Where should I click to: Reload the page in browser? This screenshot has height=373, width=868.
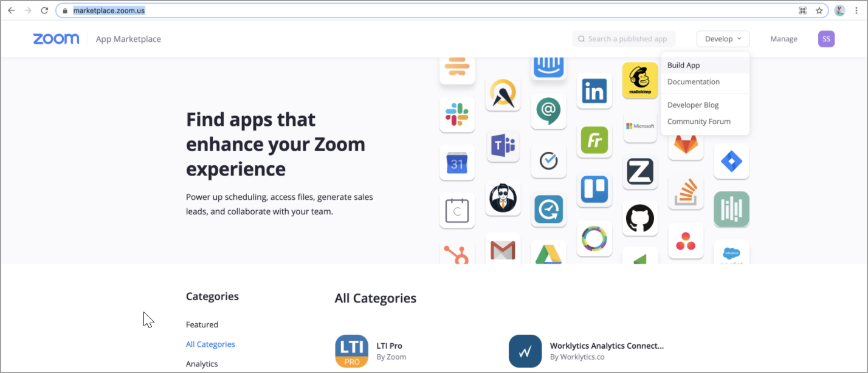point(44,10)
